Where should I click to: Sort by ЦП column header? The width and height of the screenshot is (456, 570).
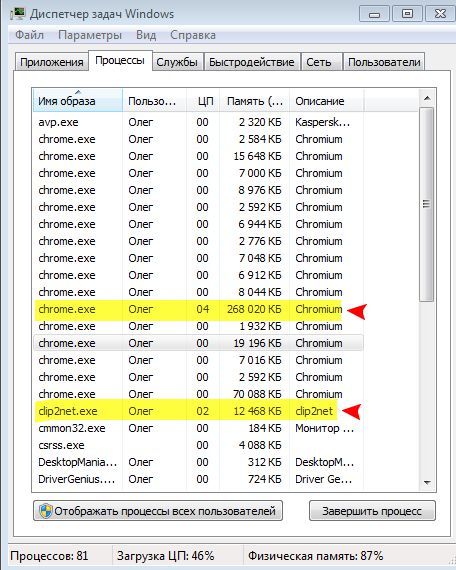click(x=203, y=101)
